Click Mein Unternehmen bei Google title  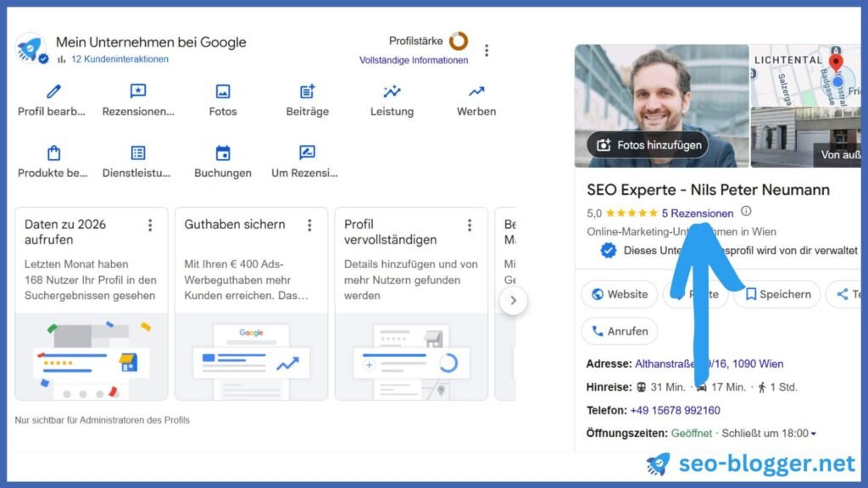(x=151, y=42)
